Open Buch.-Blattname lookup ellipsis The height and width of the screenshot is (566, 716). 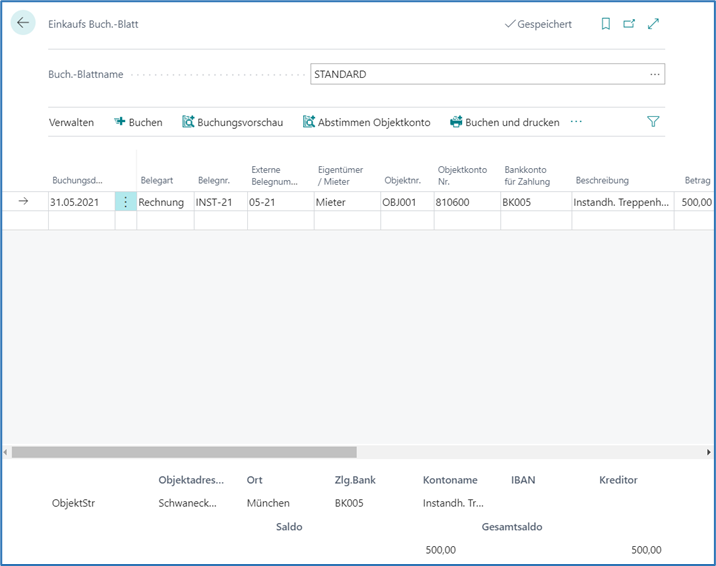click(655, 74)
